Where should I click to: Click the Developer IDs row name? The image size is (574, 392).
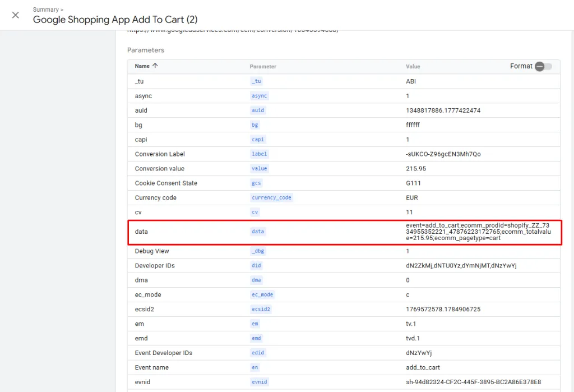pyautogui.click(x=155, y=266)
